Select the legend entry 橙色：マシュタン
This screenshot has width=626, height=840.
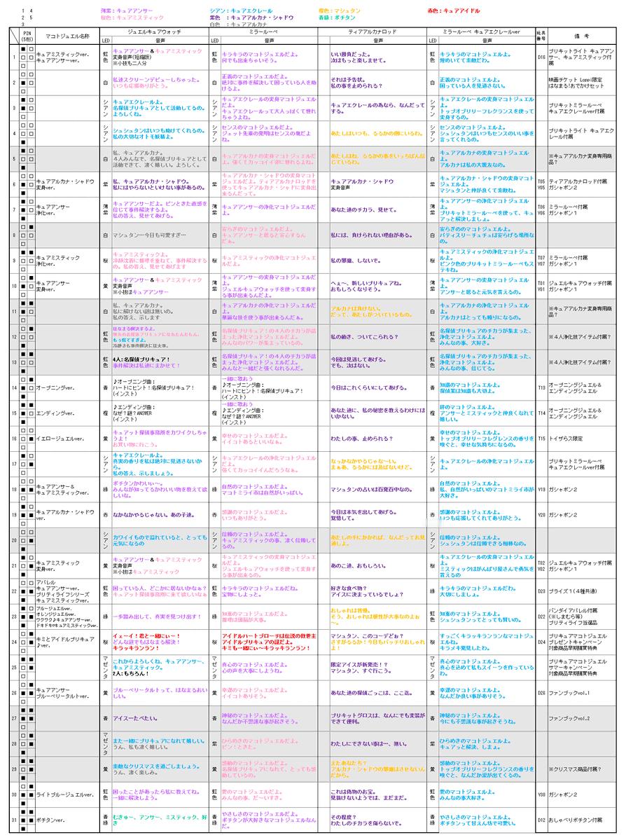[340, 11]
